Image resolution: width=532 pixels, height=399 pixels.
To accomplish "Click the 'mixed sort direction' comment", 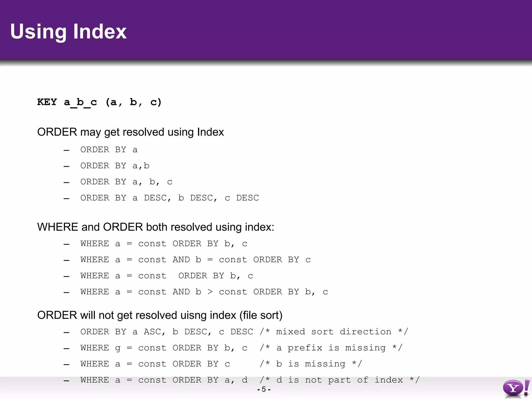I will pyautogui.click(x=334, y=332).
